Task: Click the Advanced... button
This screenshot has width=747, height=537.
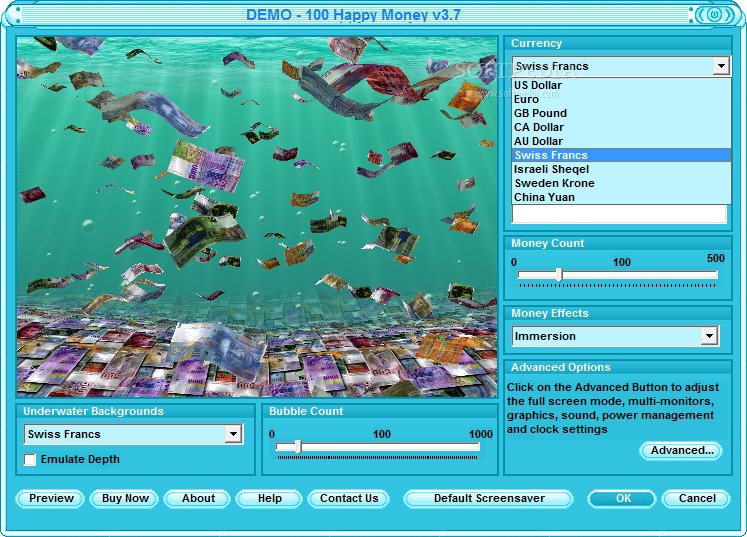Action: click(x=682, y=450)
